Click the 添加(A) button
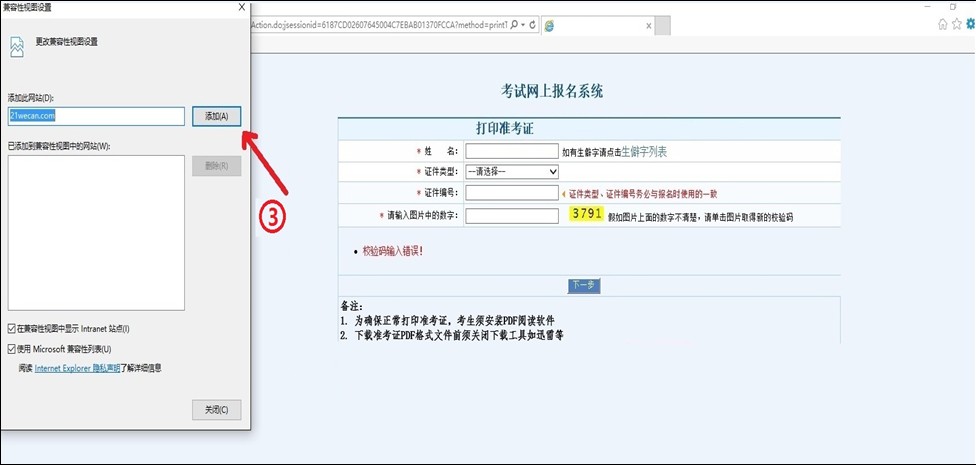The image size is (976, 465). tap(216, 116)
